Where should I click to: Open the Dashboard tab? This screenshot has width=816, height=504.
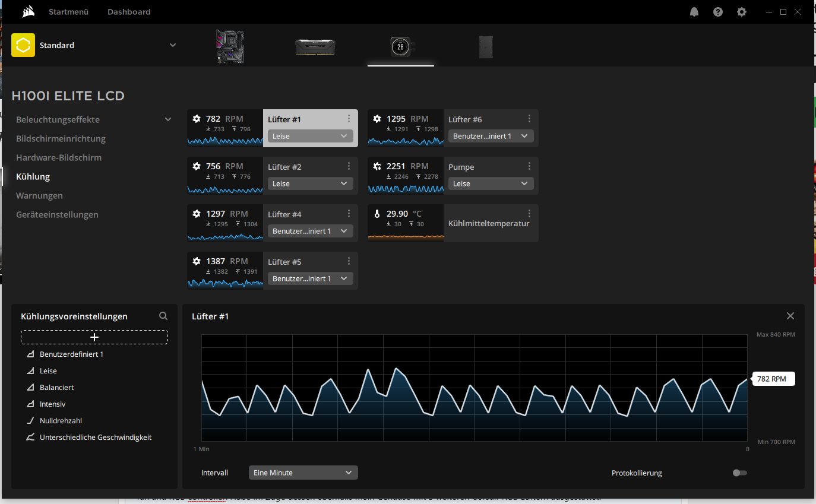tap(129, 12)
